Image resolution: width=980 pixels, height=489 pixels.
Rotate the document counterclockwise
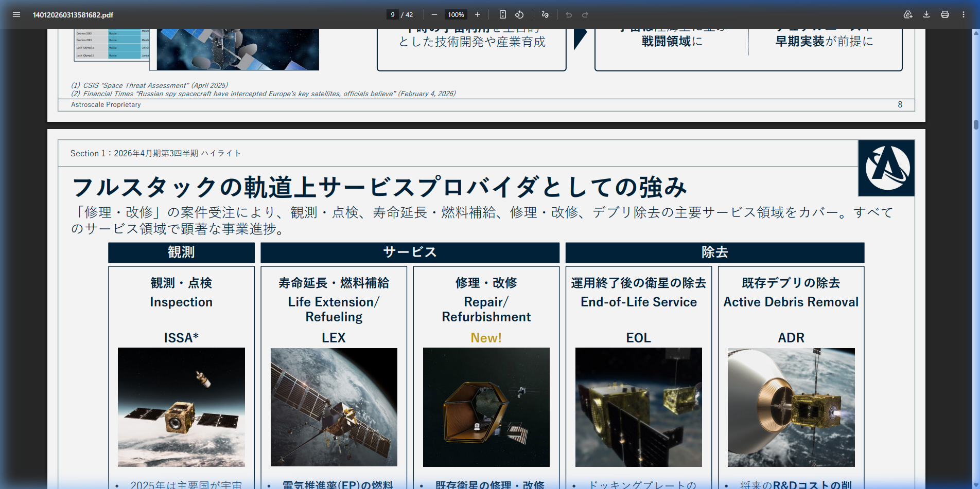[519, 14]
